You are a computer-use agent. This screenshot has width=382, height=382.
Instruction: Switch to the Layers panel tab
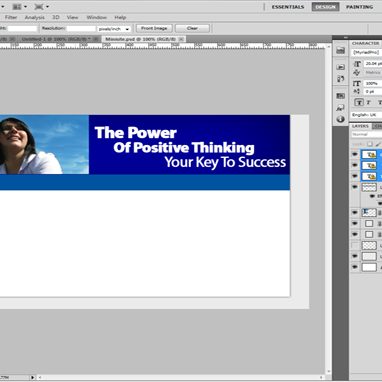coord(360,126)
